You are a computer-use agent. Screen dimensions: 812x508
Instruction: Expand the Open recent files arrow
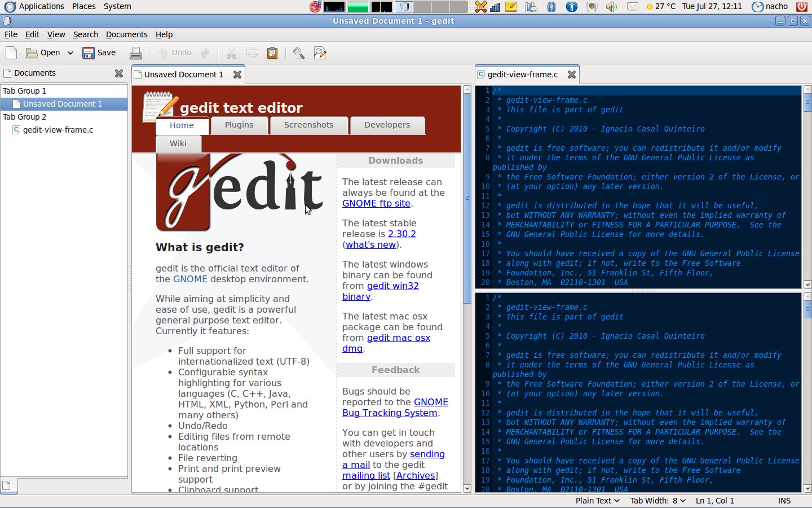tap(70, 53)
